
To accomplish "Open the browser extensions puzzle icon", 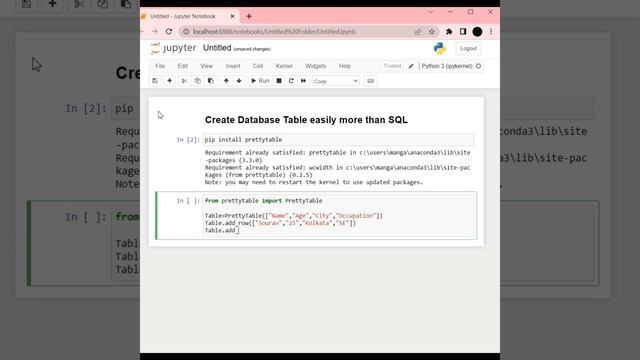I will [449, 31].
